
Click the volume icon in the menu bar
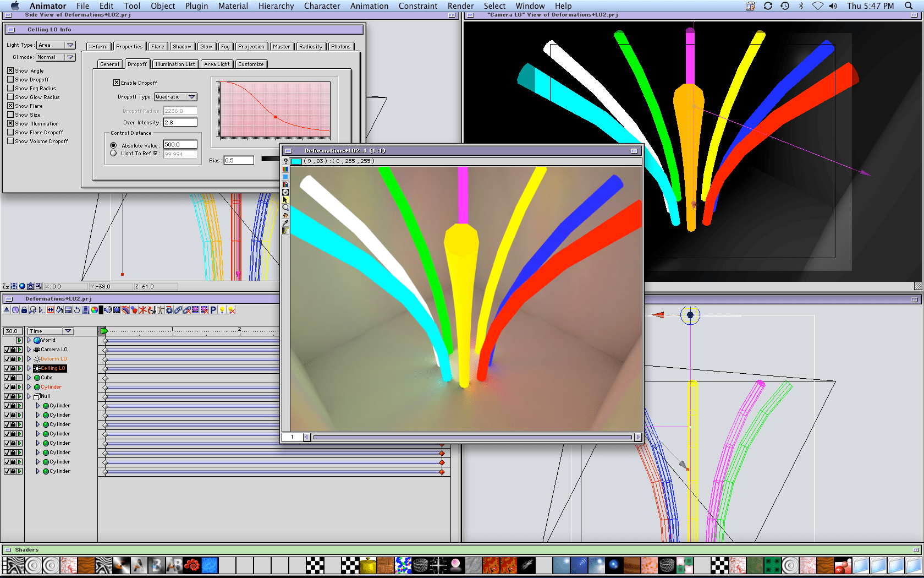[833, 6]
